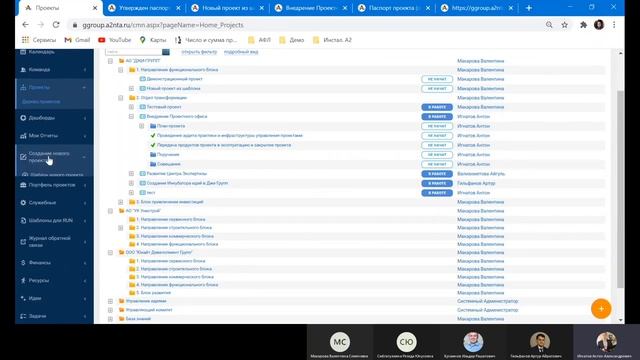Screen dimensions: 640x360
Task: Collapse Создание нового проекта section arrow
Action: point(84,157)
